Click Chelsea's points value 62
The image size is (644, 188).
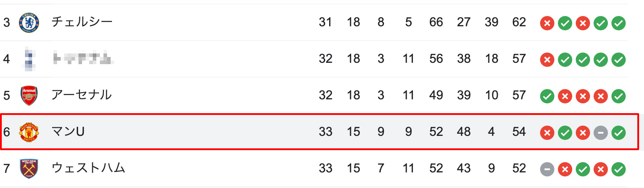(x=519, y=22)
